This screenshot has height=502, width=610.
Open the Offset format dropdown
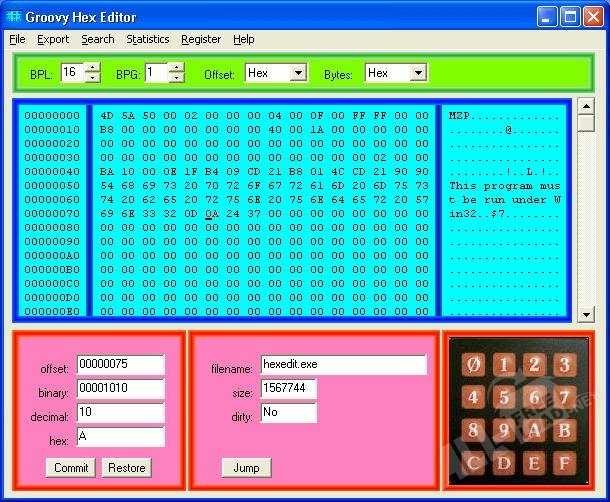click(297, 73)
